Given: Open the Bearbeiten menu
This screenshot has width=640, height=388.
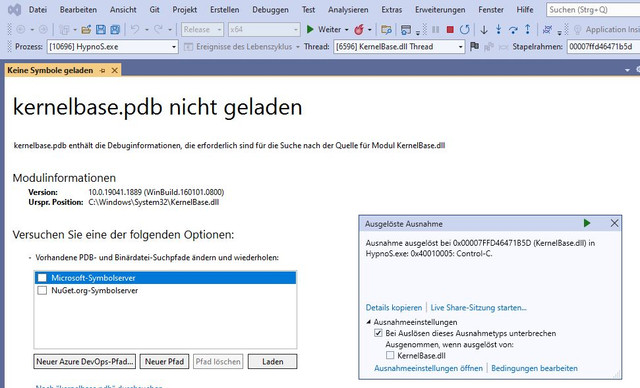Looking at the screenshot, I should tap(78, 9).
